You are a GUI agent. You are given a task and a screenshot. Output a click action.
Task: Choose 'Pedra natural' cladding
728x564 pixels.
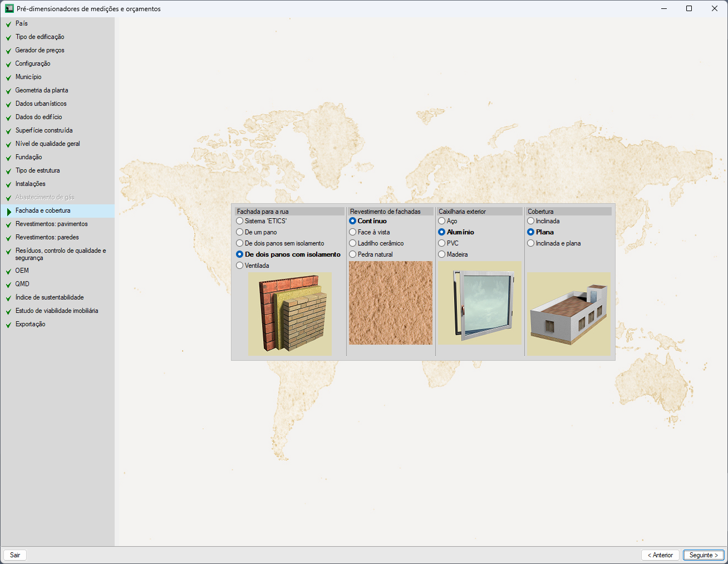tap(371, 254)
